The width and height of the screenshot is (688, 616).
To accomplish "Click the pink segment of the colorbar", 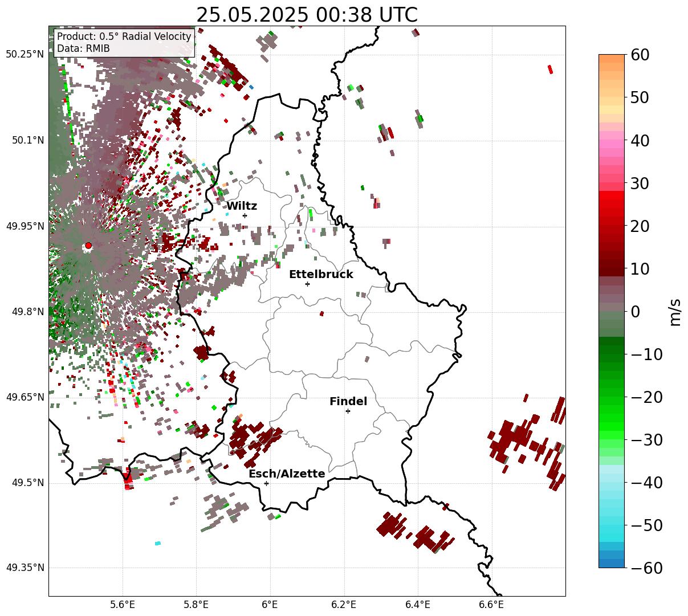I will coord(612,144).
